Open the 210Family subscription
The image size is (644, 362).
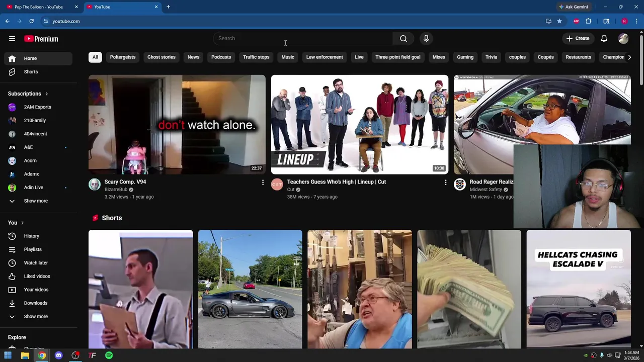click(x=38, y=121)
